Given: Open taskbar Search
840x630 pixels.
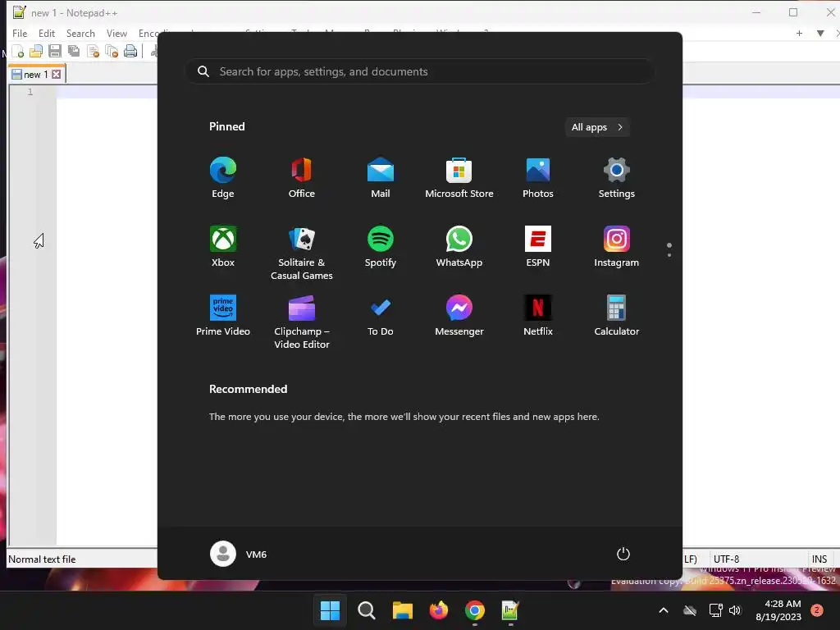Looking at the screenshot, I should click(x=367, y=610).
